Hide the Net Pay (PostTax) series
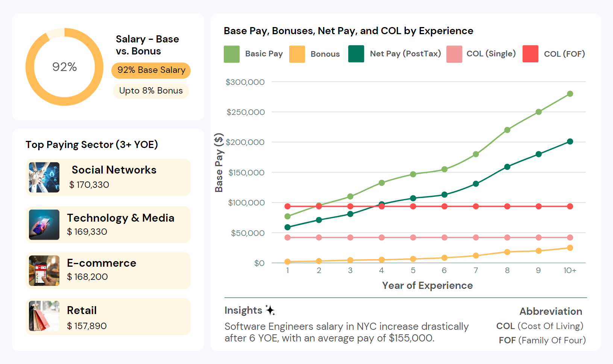613x364 pixels. pyautogui.click(x=356, y=54)
